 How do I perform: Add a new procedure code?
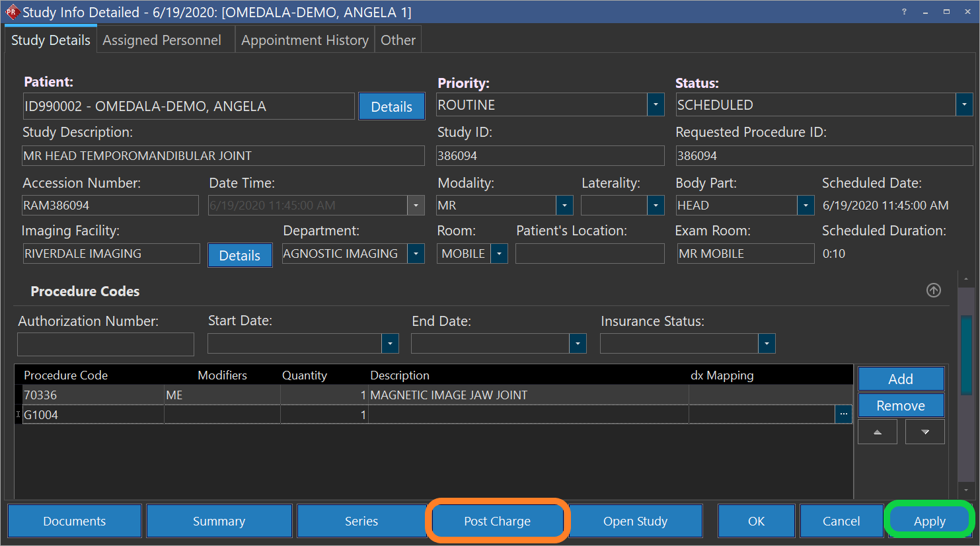point(900,379)
